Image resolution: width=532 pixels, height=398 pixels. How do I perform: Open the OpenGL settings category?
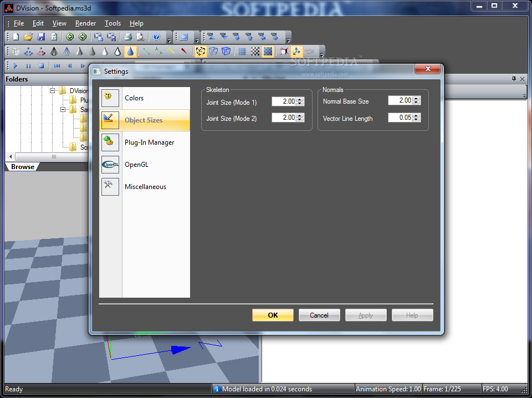(x=145, y=165)
